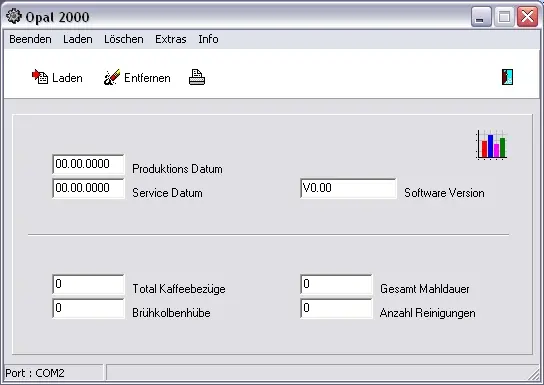This screenshot has width=544, height=385.
Task: Click the Service Datum field
Action: point(88,188)
